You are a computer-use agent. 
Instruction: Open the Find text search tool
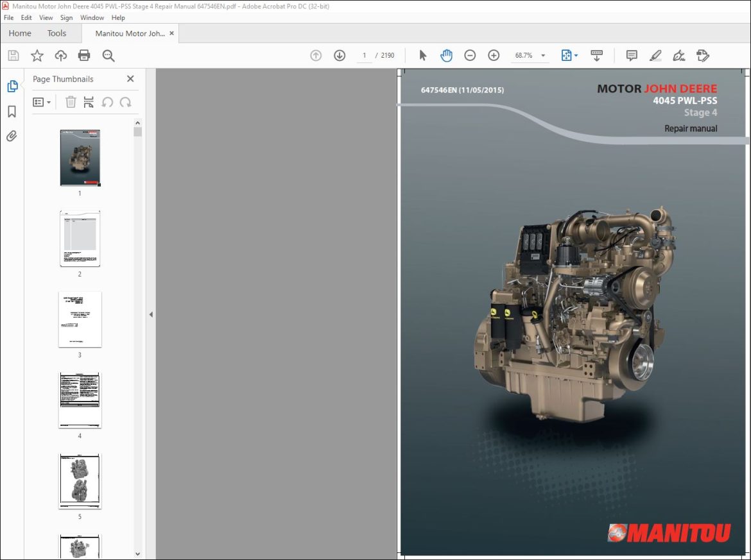tap(108, 56)
